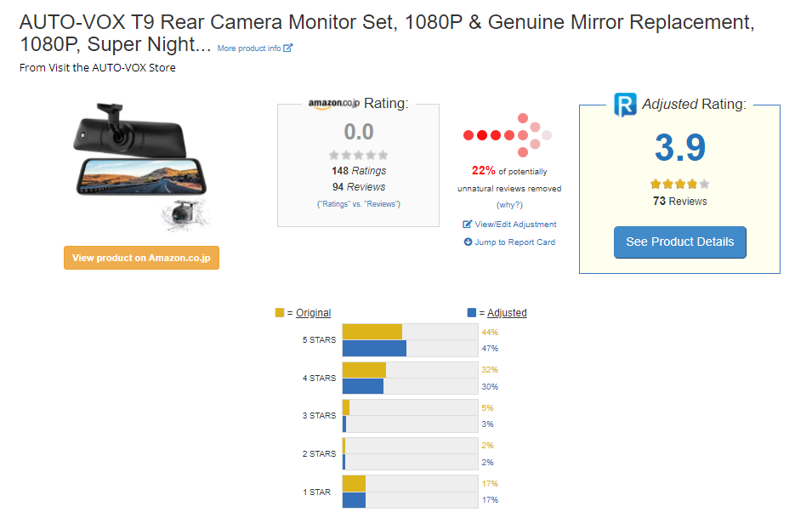Viewport: 812px width, 518px height.
Task: Click the (why?) link
Action: 509,205
